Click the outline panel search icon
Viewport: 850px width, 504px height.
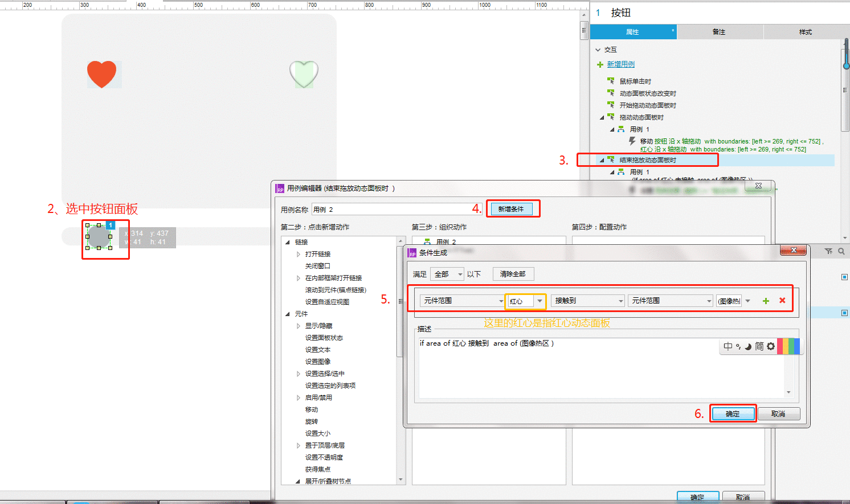(841, 251)
